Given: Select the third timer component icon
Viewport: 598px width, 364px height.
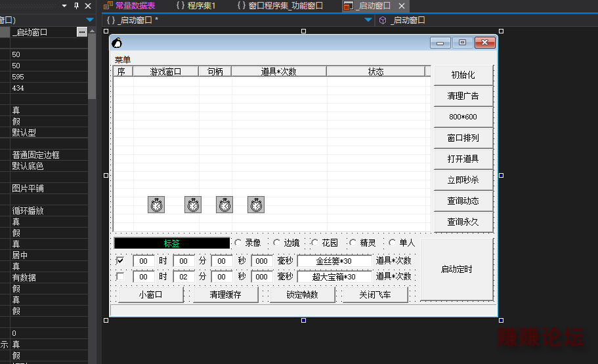Looking at the screenshot, I should pos(224,205).
